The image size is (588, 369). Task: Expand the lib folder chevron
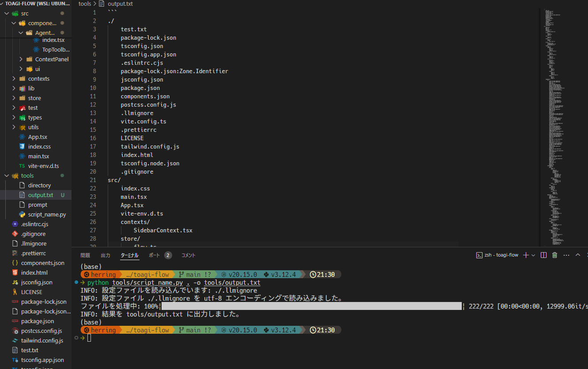(x=14, y=88)
